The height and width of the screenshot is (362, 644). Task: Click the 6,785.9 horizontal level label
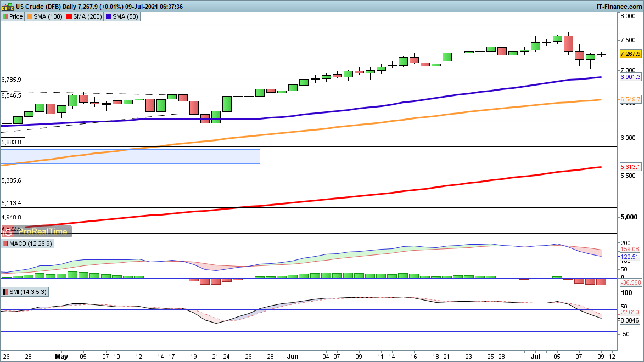[x=12, y=79]
